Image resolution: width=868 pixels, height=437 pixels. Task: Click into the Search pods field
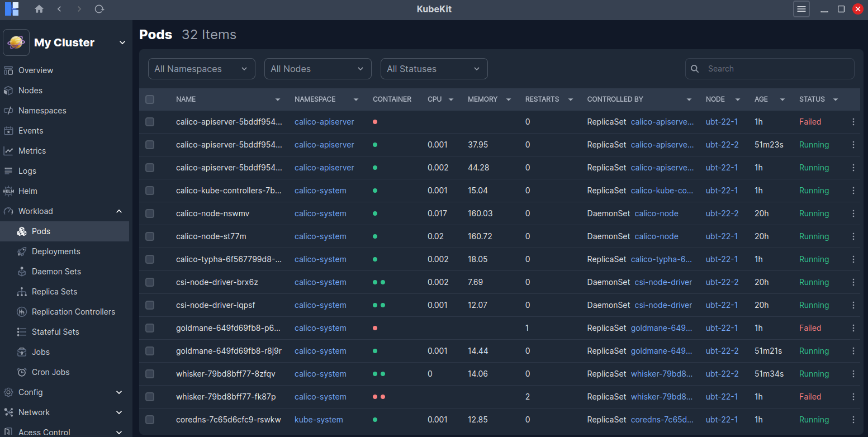click(777, 69)
